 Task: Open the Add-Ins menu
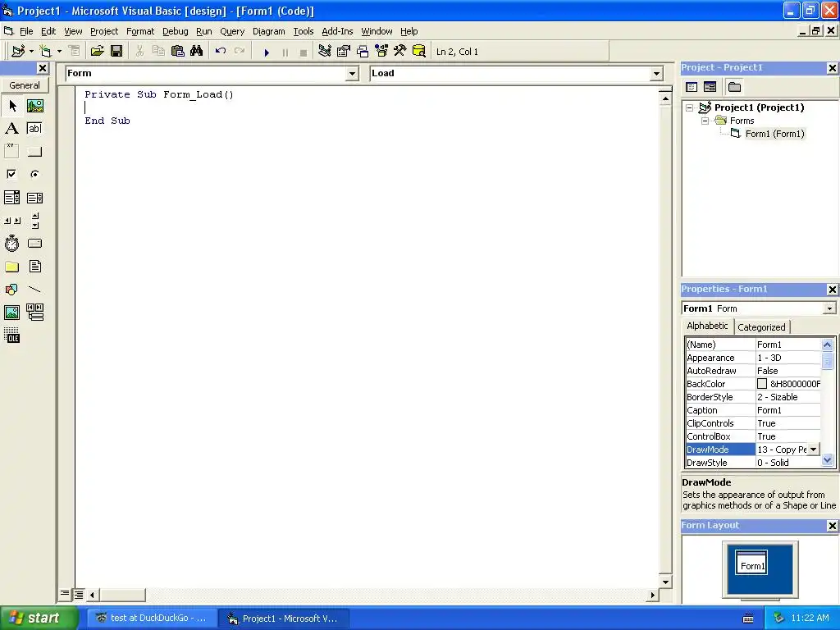[337, 32]
